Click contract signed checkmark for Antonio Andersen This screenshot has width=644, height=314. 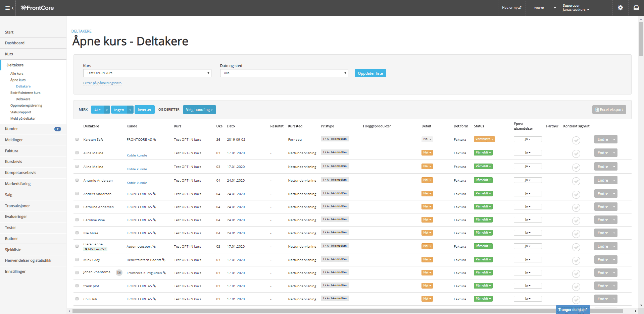pos(576,181)
